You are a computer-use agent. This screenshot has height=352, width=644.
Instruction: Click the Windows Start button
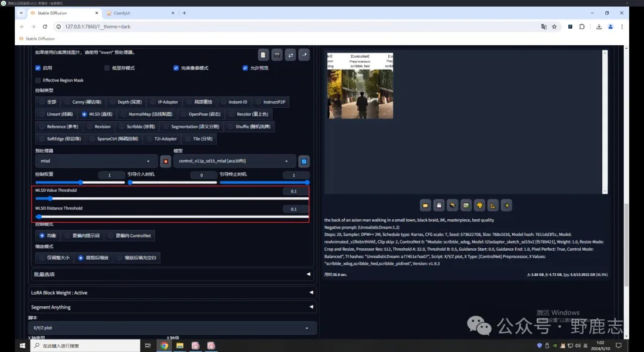point(22,346)
